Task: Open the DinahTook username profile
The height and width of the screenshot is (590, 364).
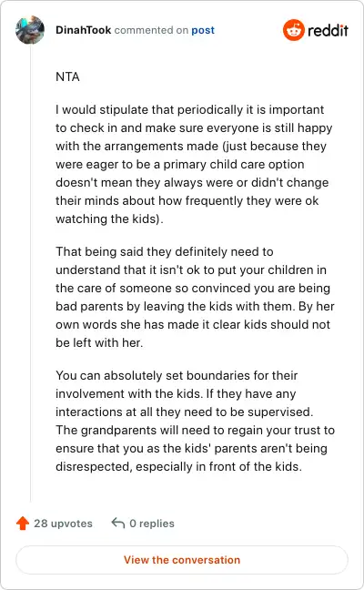Action: [83, 30]
